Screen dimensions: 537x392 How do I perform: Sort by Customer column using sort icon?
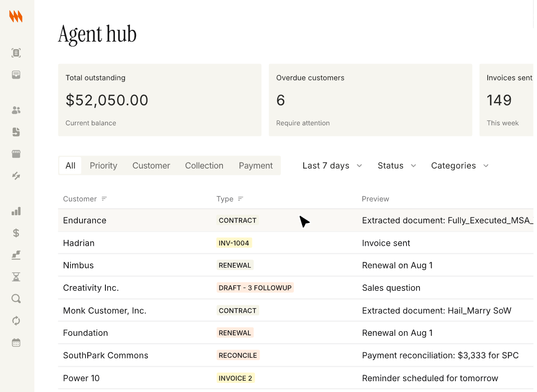(104, 199)
